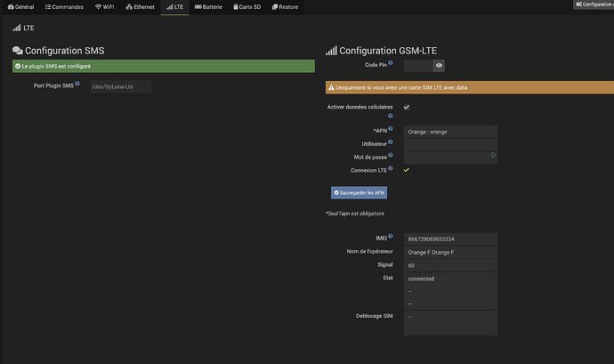The width and height of the screenshot is (614, 364).
Task: Switch to the Carte SD tab
Action: [246, 7]
